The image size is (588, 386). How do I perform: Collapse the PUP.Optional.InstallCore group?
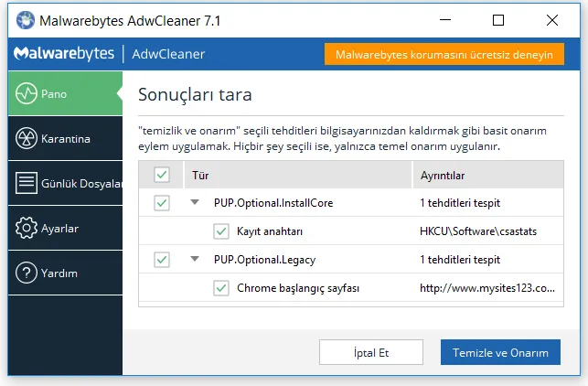click(195, 203)
